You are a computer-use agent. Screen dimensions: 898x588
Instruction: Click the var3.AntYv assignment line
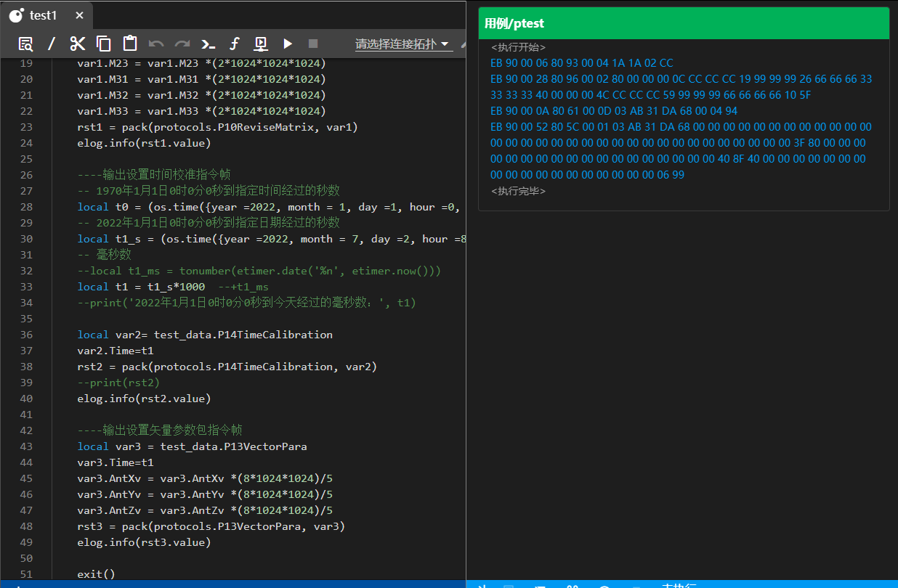pos(205,494)
